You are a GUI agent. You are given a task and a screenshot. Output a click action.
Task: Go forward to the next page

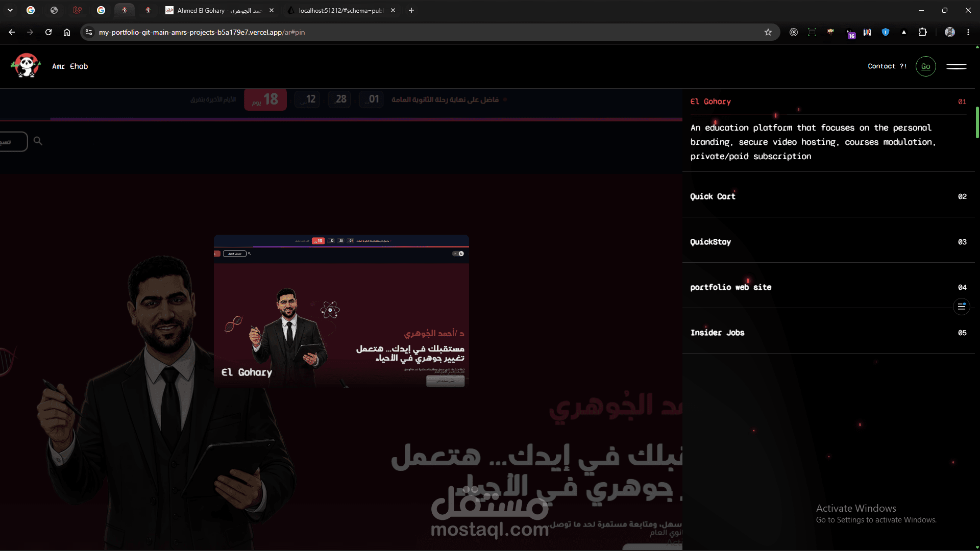pyautogui.click(x=30, y=32)
